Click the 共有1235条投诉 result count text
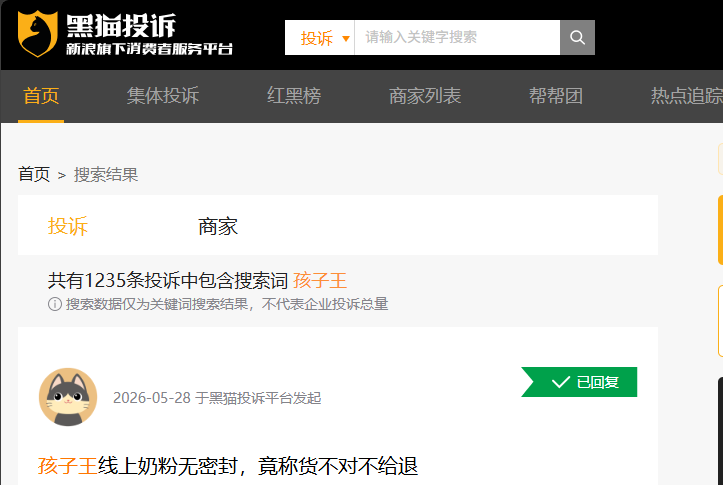This screenshot has height=485, width=723. click(168, 280)
